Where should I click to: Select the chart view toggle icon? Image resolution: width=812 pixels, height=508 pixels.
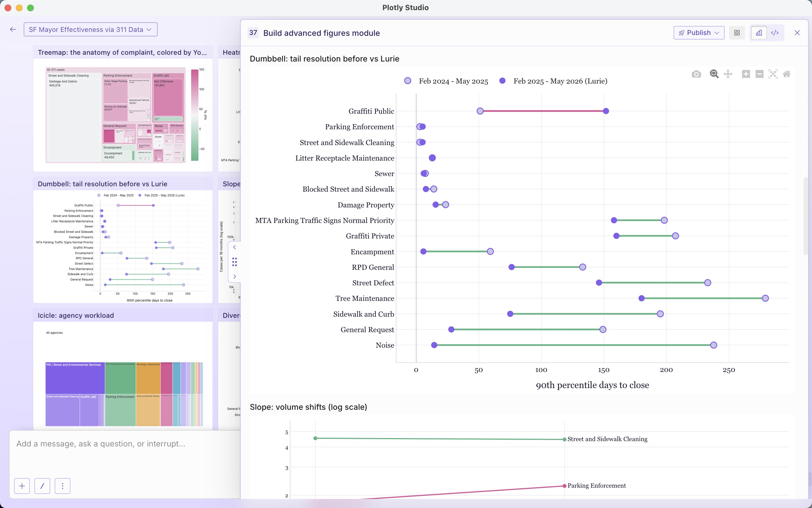tap(759, 32)
